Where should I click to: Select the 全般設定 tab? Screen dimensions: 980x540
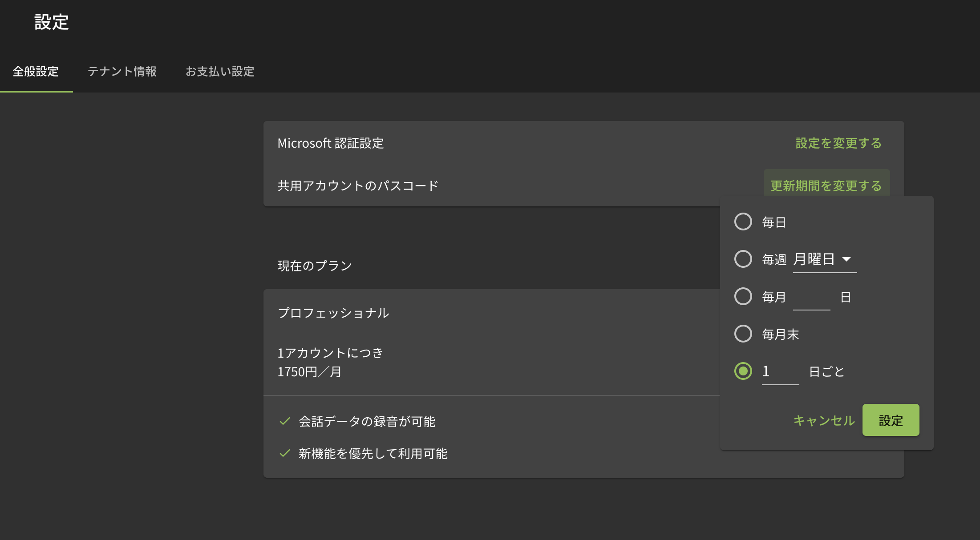pyautogui.click(x=36, y=71)
